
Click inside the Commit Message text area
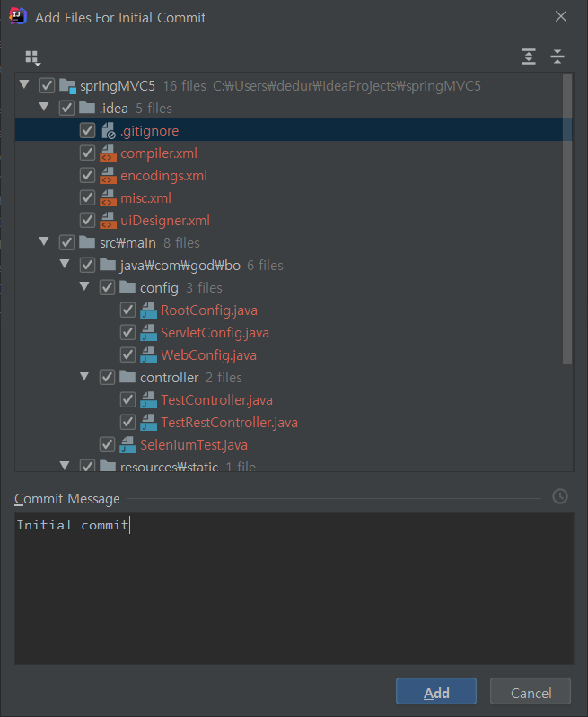pyautogui.click(x=294, y=589)
